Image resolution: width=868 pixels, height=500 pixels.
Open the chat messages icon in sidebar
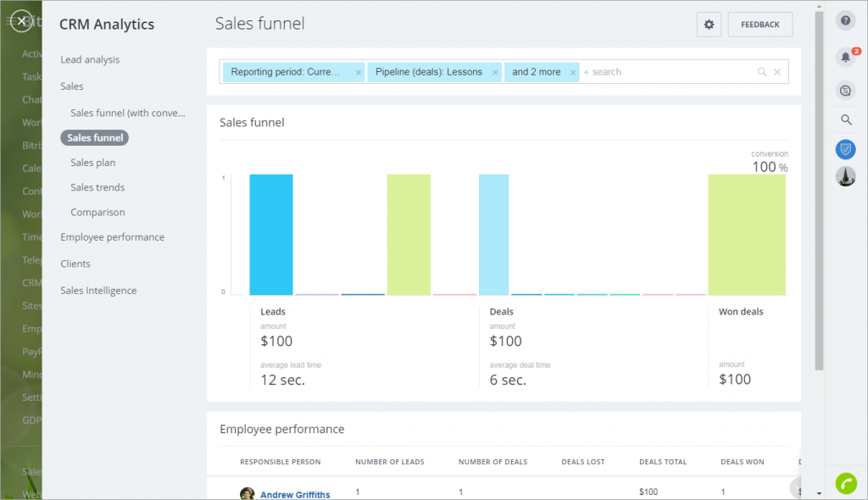[845, 90]
